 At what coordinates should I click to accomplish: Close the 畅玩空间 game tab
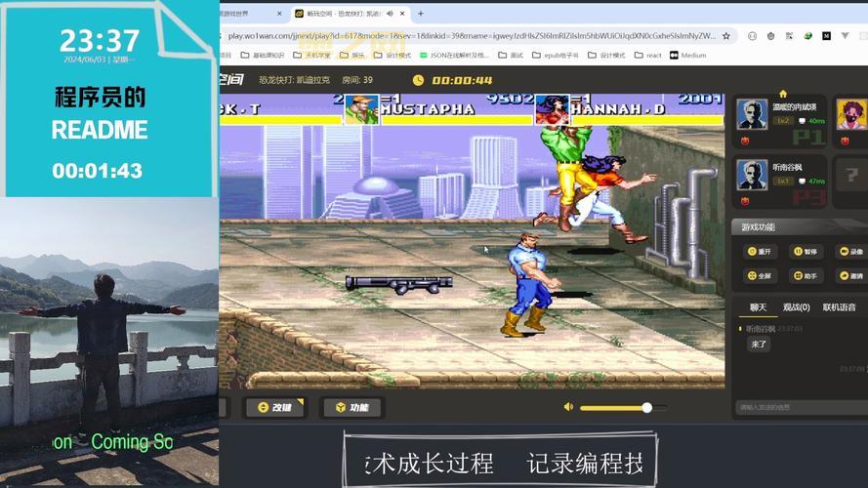tap(402, 14)
